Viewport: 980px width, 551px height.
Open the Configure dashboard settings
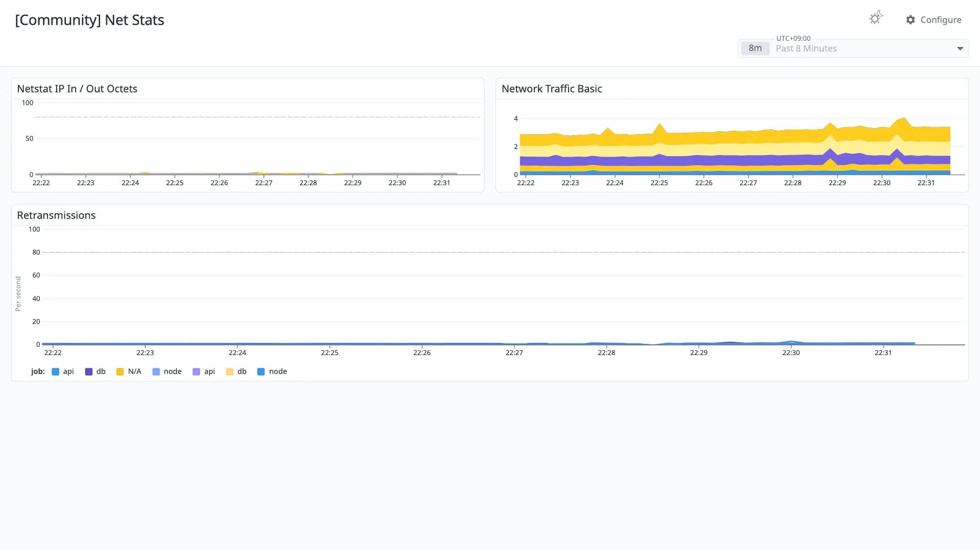pos(934,20)
